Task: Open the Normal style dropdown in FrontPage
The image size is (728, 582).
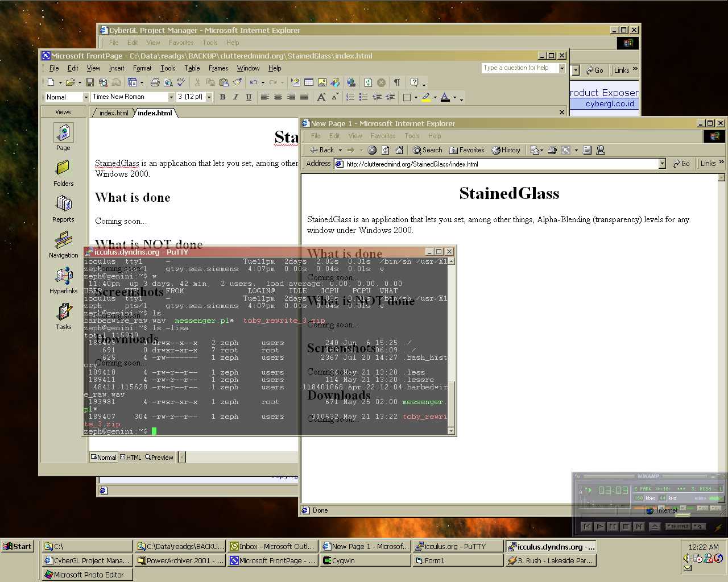Action: (86, 97)
